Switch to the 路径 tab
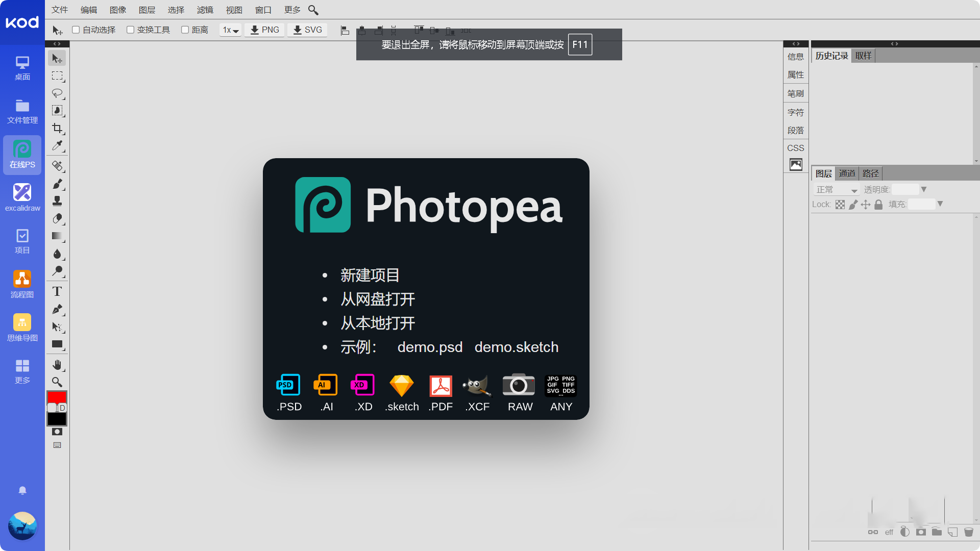Screen dimensions: 980x551 [871, 173]
